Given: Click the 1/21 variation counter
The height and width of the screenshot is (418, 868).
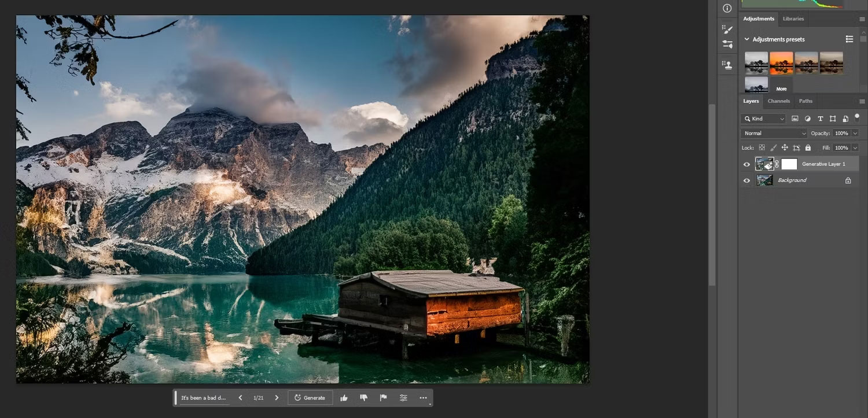Looking at the screenshot, I should [x=259, y=398].
